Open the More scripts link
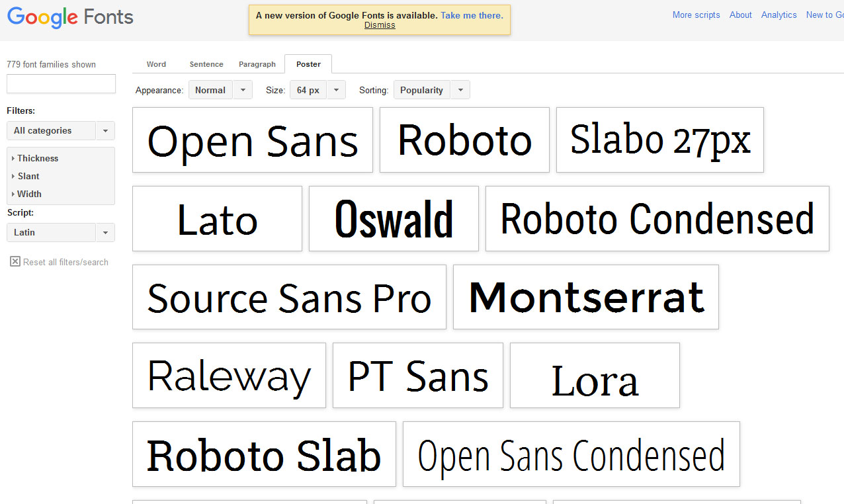Viewport: 844px width, 504px height. (x=696, y=15)
